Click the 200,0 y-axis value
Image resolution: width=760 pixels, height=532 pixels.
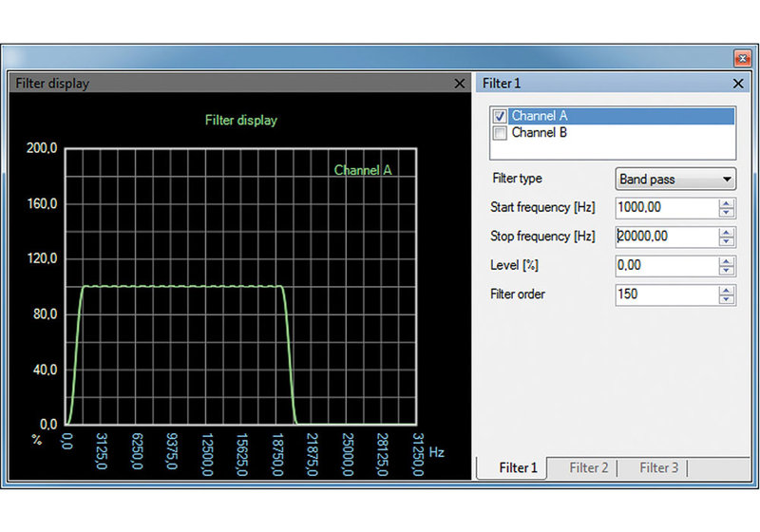pos(42,148)
